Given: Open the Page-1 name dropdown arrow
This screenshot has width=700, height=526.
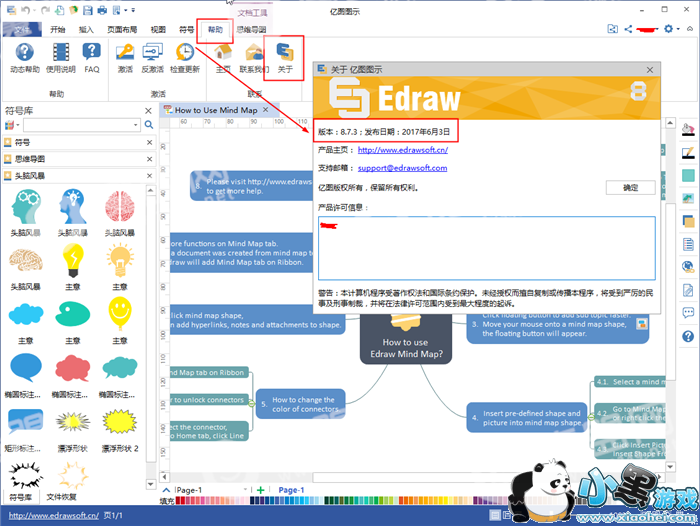Looking at the screenshot, I should click(x=245, y=490).
